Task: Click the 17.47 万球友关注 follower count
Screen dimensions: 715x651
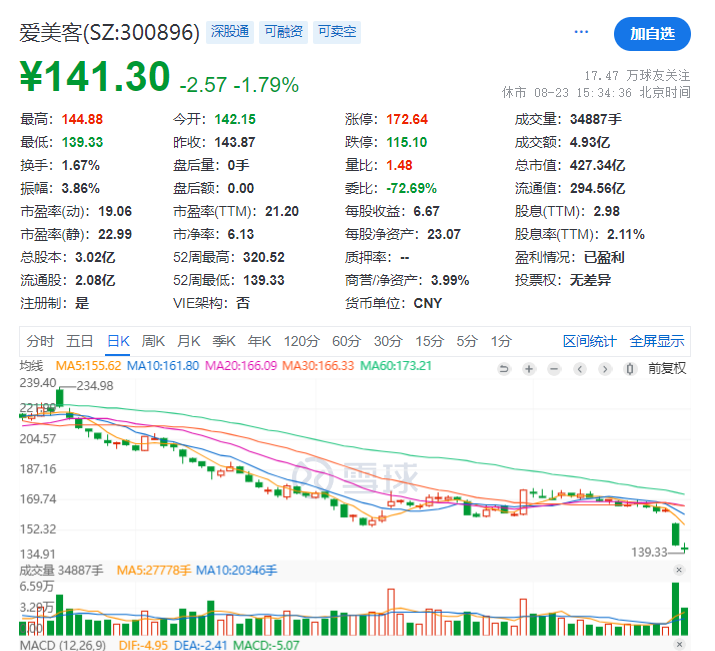Action: coord(637,75)
